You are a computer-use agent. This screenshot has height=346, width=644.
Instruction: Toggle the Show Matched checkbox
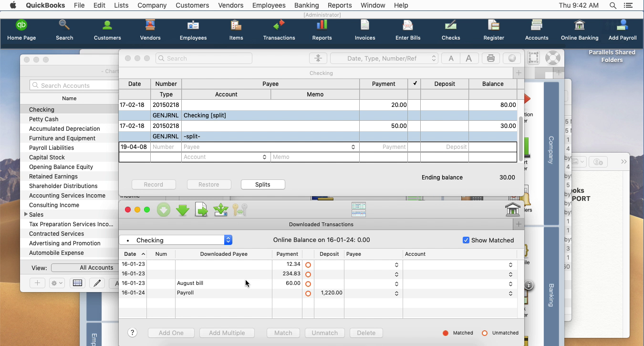coord(466,240)
